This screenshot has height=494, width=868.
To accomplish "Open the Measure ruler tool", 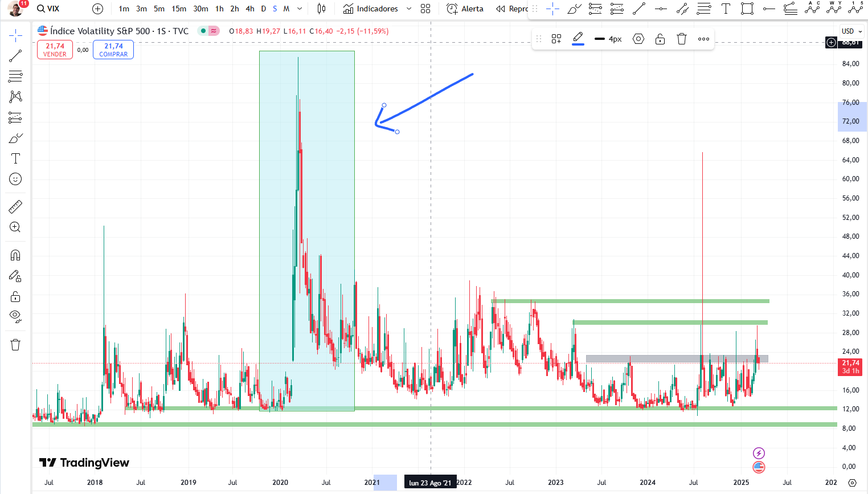I will tap(15, 206).
